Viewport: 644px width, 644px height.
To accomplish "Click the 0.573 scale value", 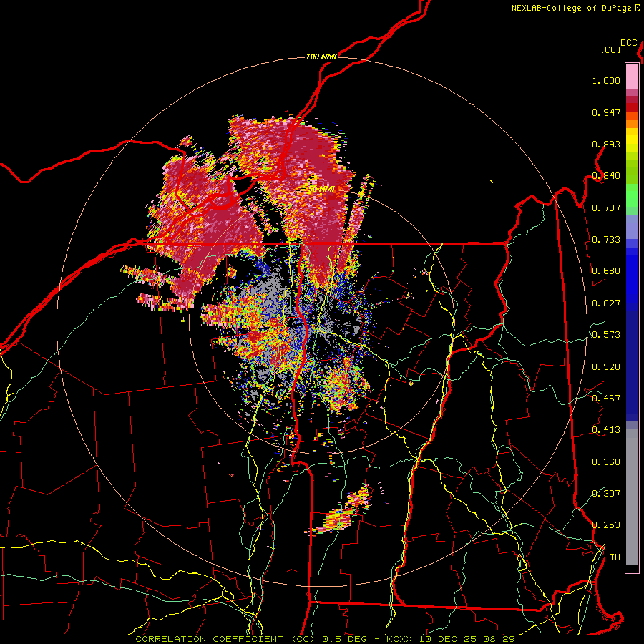I will tap(606, 335).
